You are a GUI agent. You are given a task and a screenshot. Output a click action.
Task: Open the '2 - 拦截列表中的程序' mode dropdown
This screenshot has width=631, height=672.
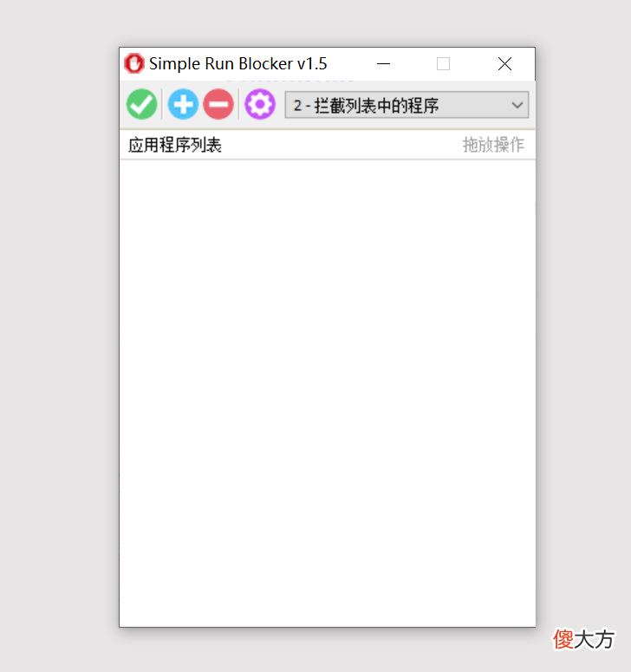coord(407,105)
